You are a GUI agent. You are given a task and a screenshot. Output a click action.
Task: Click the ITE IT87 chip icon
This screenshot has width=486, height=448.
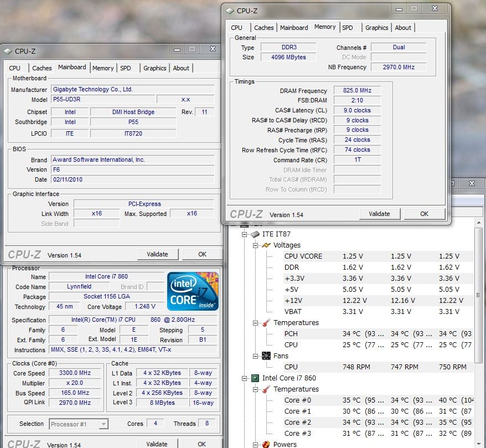[x=255, y=234]
